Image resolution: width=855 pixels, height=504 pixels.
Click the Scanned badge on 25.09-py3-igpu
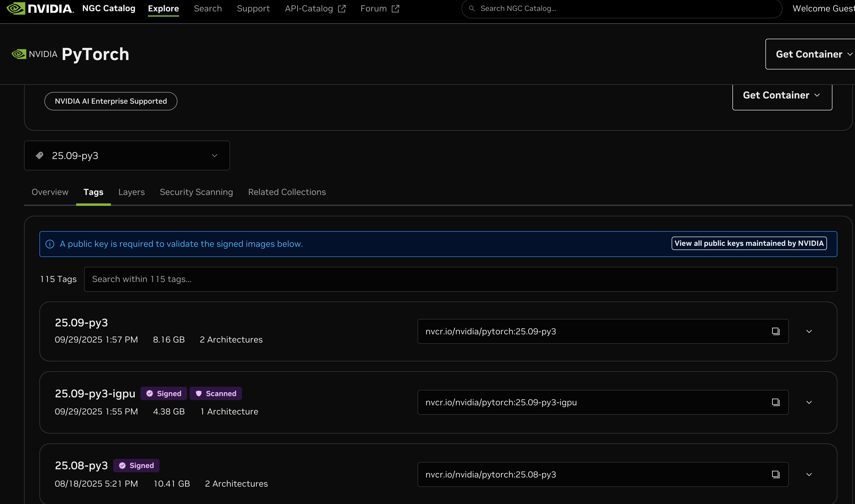click(216, 393)
